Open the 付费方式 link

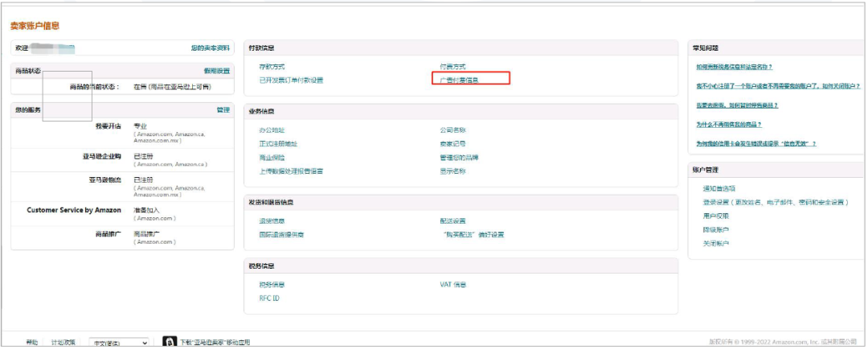(x=452, y=67)
